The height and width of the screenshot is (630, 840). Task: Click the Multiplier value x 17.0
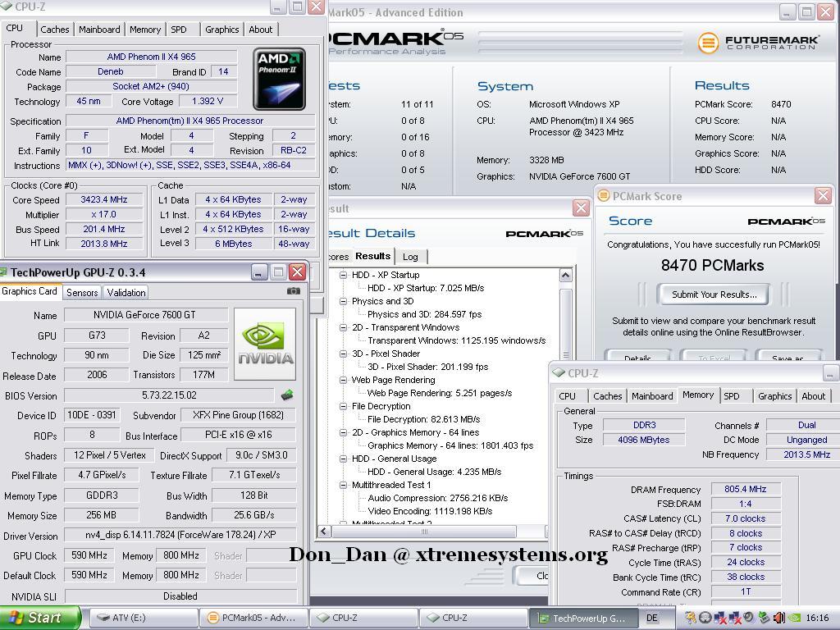(x=104, y=214)
